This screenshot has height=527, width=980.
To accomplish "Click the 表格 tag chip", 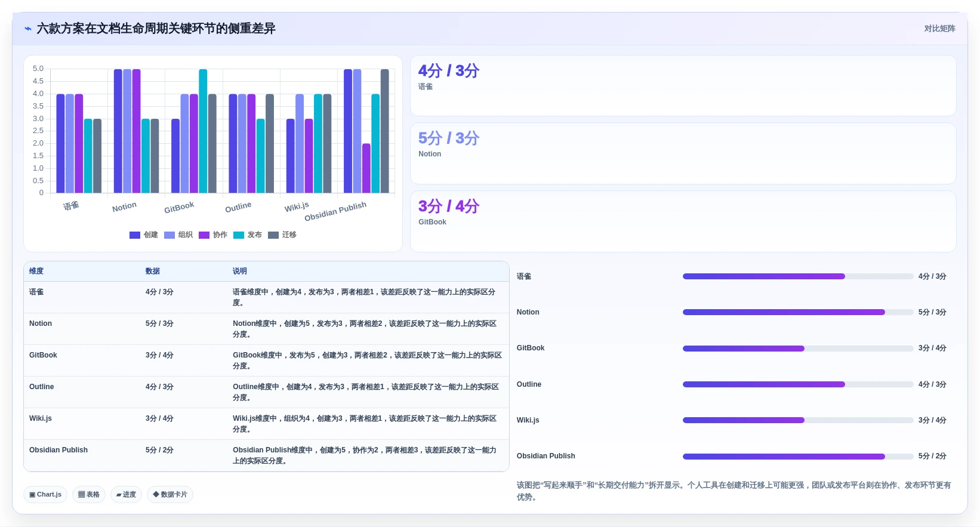I will 89,494.
